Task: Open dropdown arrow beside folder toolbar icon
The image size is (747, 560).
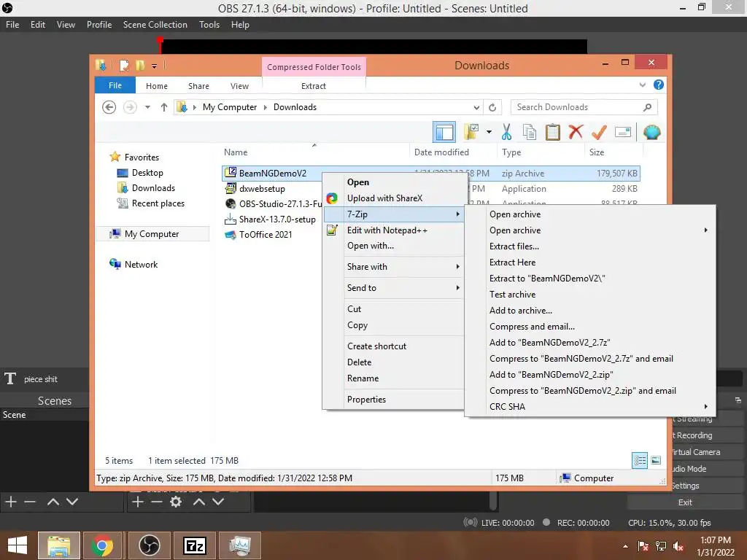Action: (489, 132)
